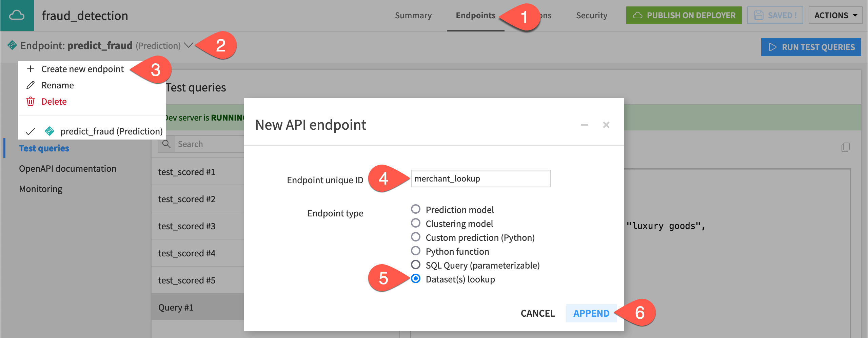Select the Prediction model endpoint type
The width and height of the screenshot is (868, 338).
pyautogui.click(x=415, y=210)
